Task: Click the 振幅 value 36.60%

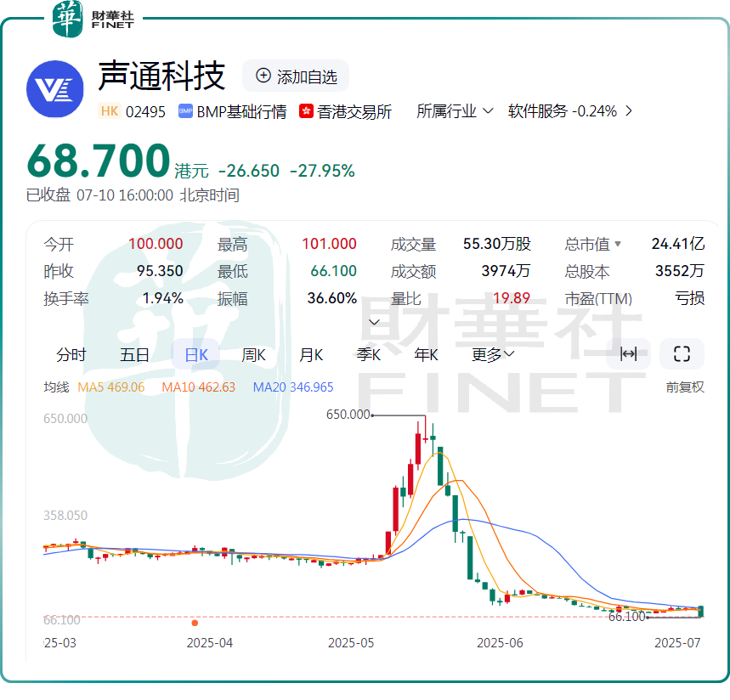Action: (332, 298)
